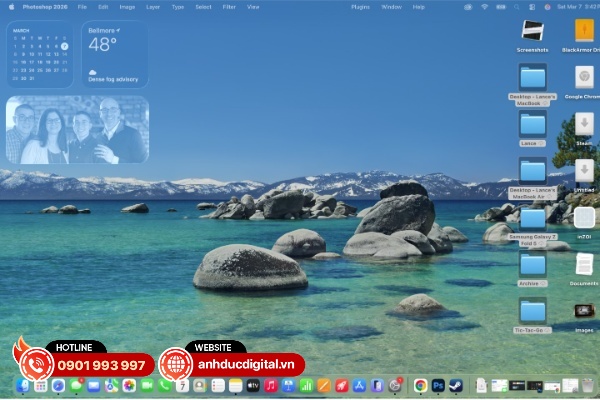This screenshot has height=400, width=600.
Task: Open the Contacts app in the Dock
Action: tap(200, 386)
